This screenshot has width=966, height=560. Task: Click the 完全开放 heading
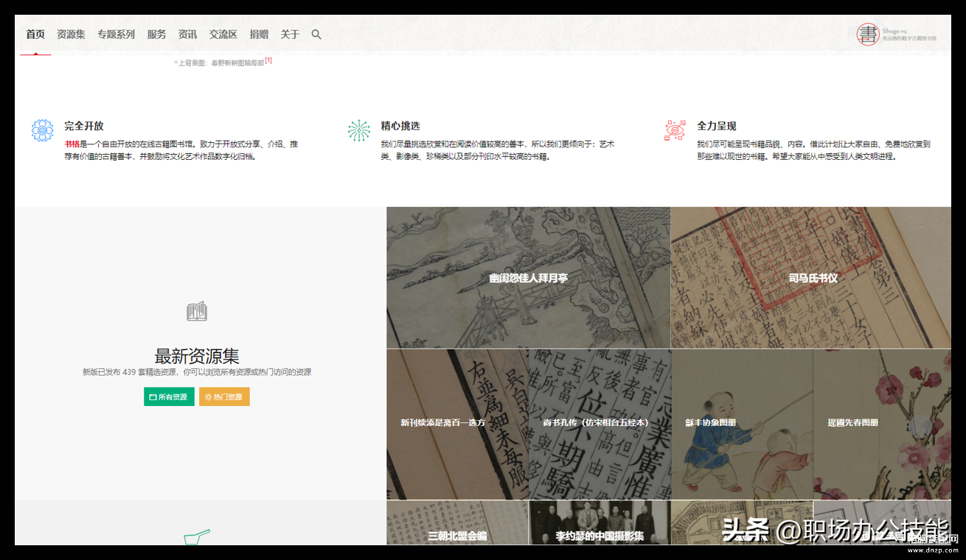point(84,126)
